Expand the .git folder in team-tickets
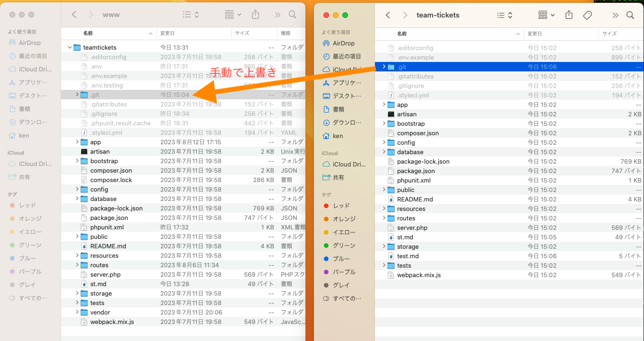The height and width of the screenshot is (341, 644). (384, 67)
